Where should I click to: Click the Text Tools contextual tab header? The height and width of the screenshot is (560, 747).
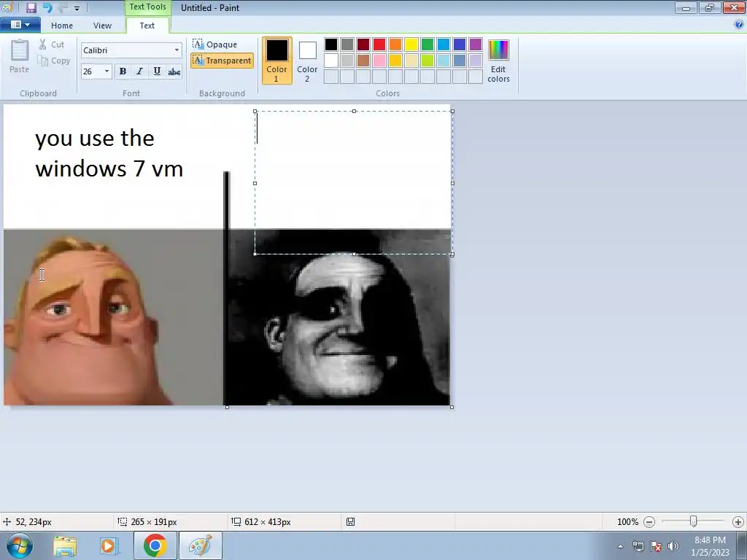click(147, 7)
